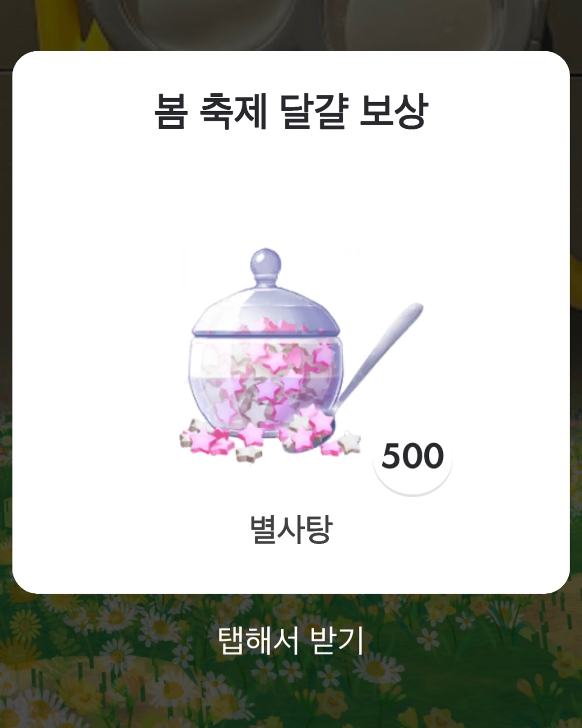This screenshot has width=582, height=728.
Task: Tap the dimmed background above reward card
Action: [x=291, y=24]
